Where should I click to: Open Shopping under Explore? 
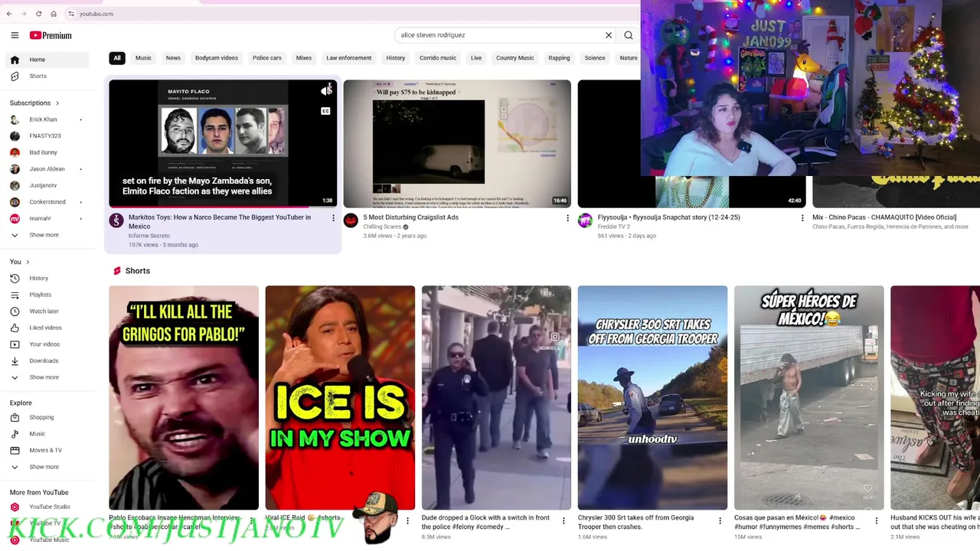coord(48,418)
